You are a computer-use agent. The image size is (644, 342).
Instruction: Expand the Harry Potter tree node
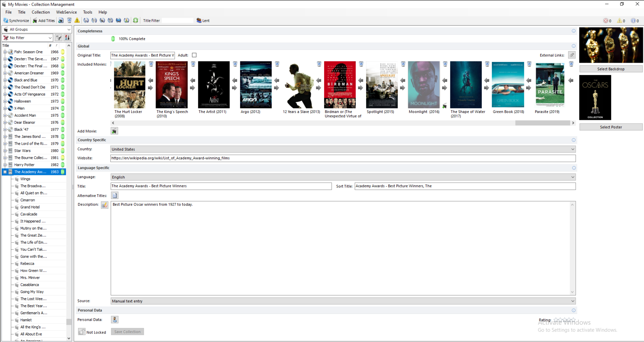5,165
